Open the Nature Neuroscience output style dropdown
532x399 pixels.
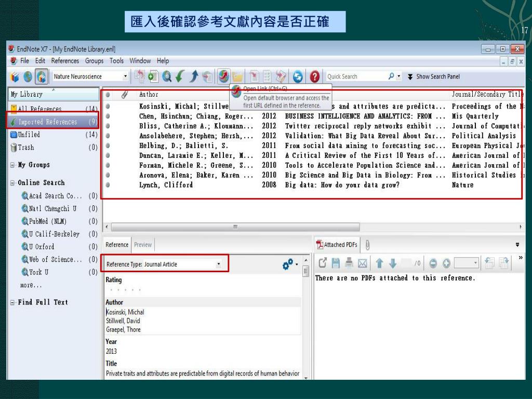point(125,76)
